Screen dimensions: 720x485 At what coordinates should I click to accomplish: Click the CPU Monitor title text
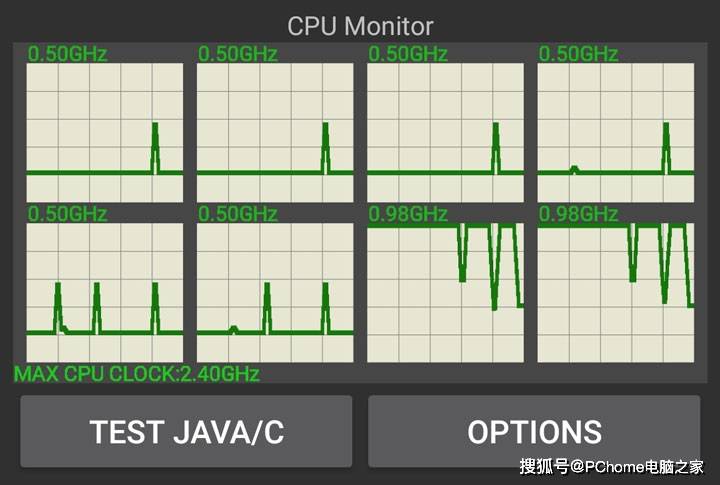click(360, 25)
